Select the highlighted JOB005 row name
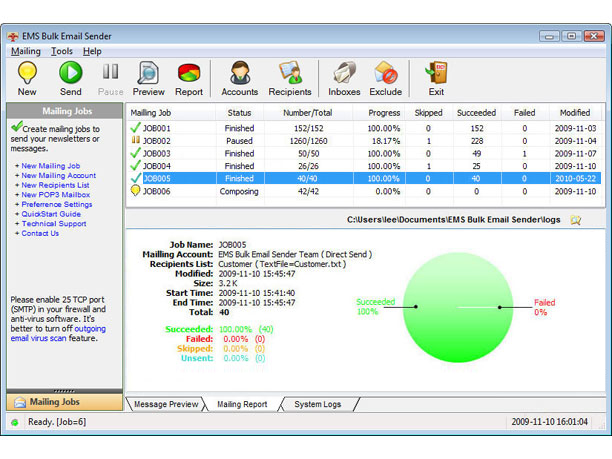Screen dimensions: 612x459 157,179
